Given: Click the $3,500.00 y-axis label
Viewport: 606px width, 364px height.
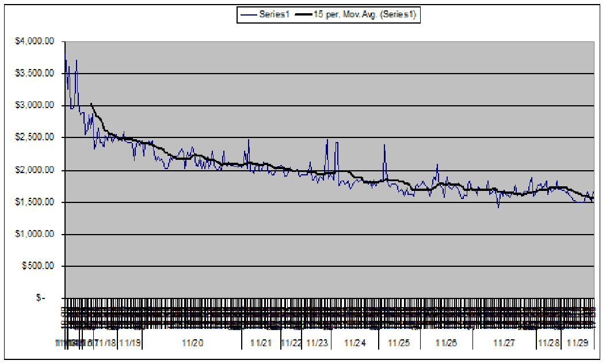Looking at the screenshot, I should 35,73.
